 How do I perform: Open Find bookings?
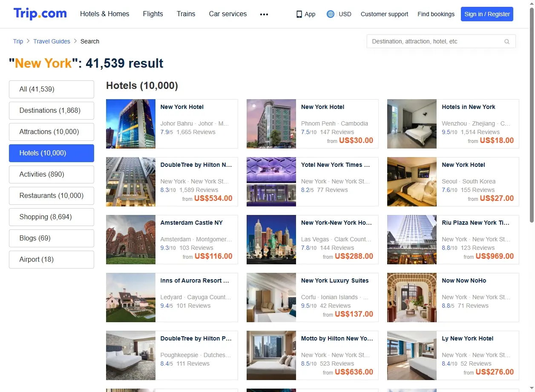click(x=436, y=14)
